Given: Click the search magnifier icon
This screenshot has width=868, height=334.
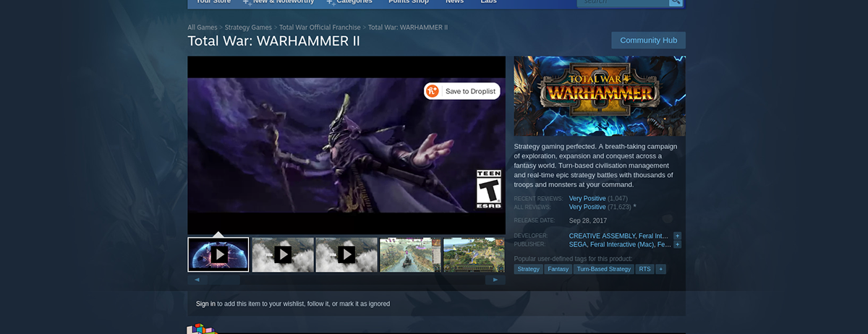Looking at the screenshot, I should pos(676,2).
